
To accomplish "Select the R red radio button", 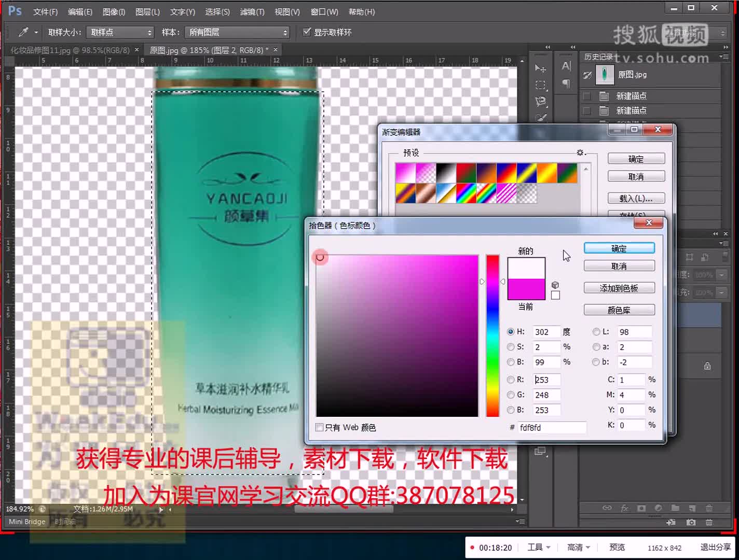I will 511,380.
